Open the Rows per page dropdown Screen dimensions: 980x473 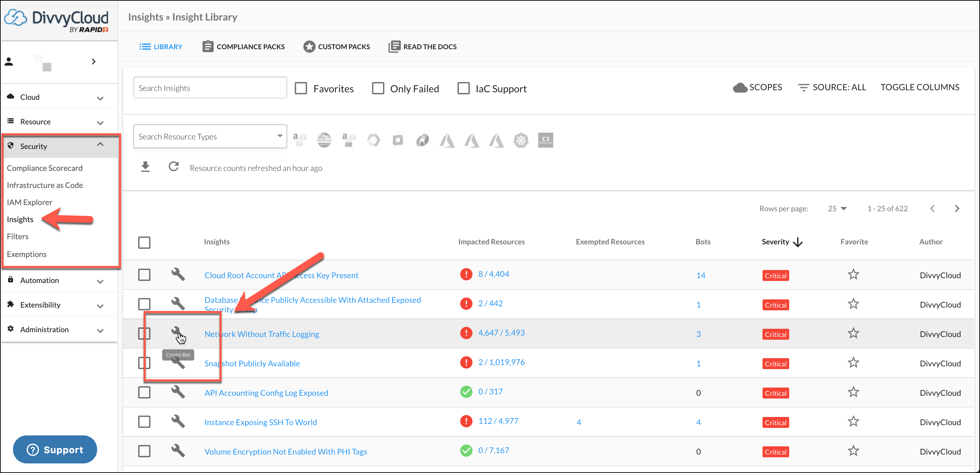(837, 208)
